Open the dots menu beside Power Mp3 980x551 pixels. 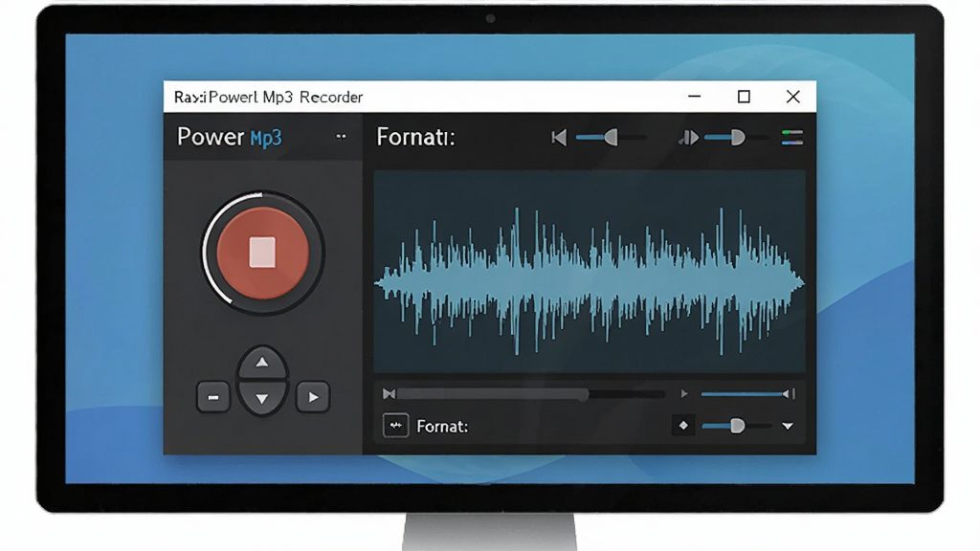341,136
